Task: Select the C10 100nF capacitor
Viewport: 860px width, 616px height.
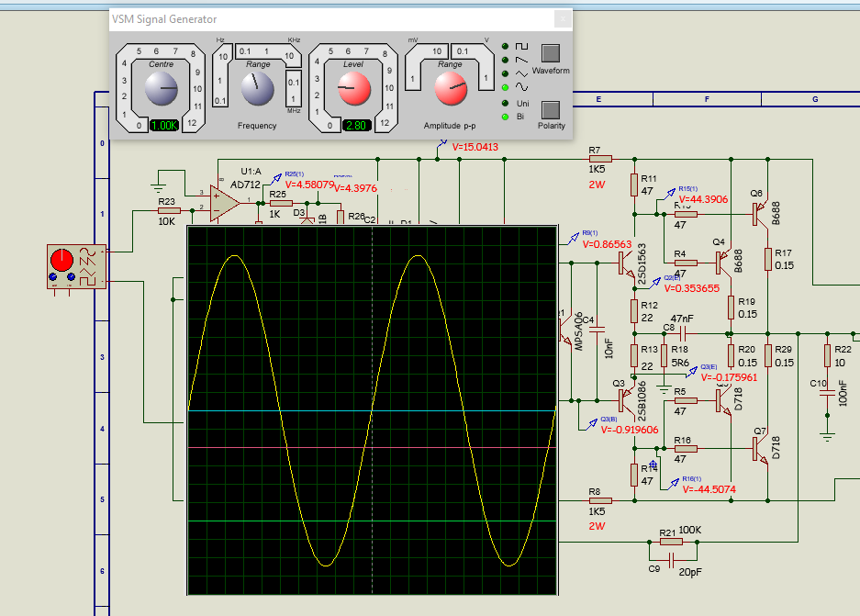Action: click(x=827, y=391)
